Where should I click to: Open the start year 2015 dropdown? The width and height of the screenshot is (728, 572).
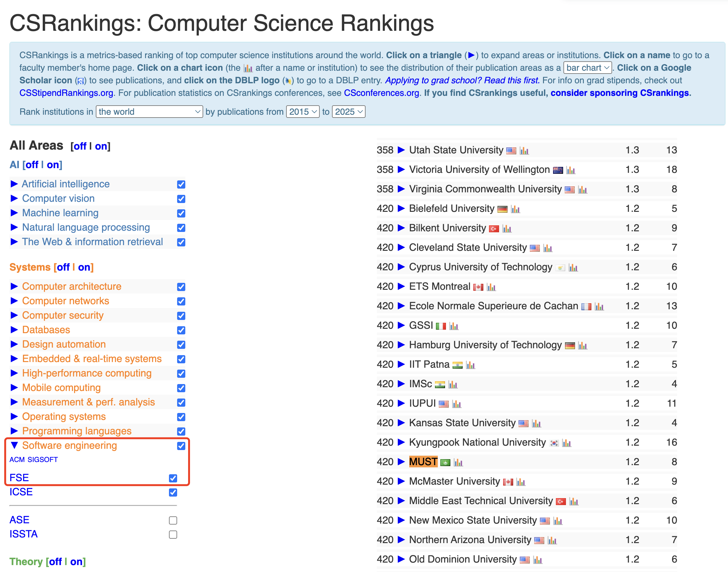click(x=302, y=112)
